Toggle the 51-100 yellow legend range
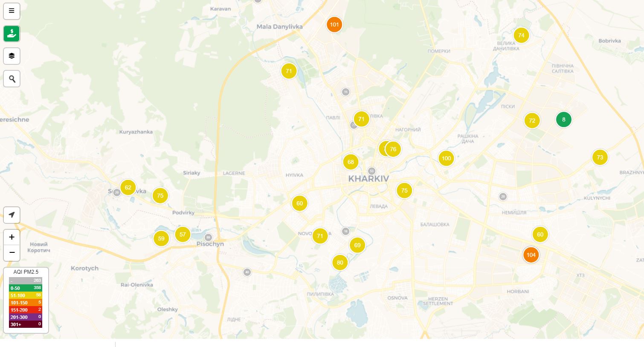This screenshot has height=347, width=644. coord(26,295)
